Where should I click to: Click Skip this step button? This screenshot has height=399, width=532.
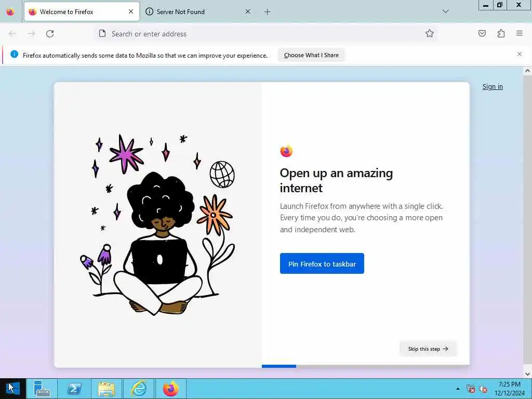pos(428,349)
